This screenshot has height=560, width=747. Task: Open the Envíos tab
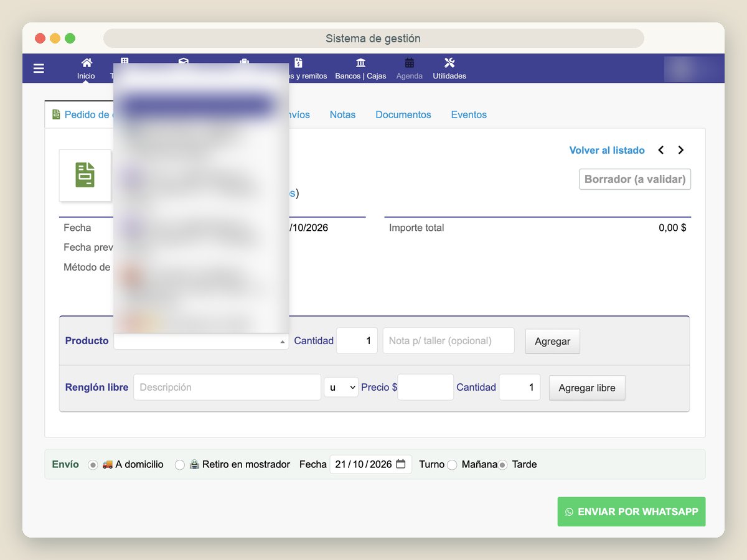pos(299,114)
